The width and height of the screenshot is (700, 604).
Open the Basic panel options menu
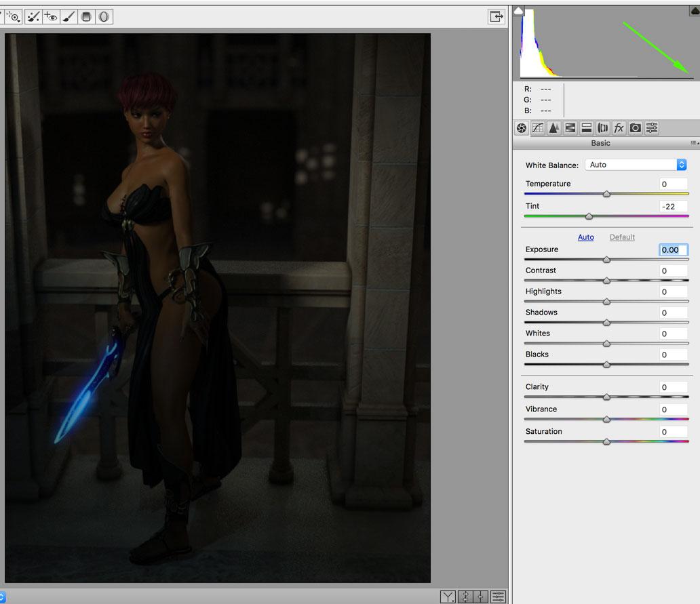coord(695,143)
